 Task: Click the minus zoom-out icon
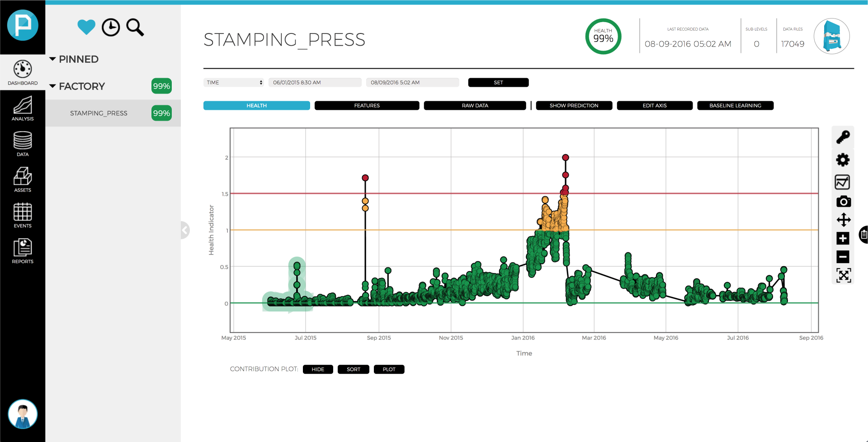pos(843,257)
